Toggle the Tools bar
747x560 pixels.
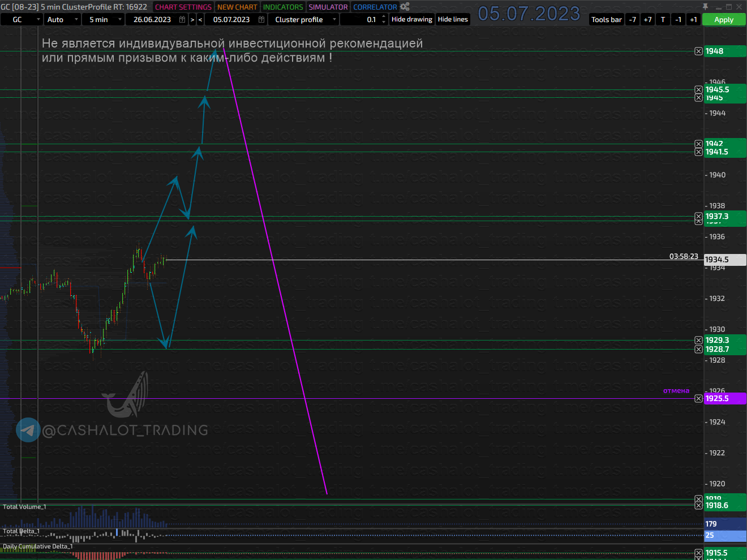click(607, 19)
